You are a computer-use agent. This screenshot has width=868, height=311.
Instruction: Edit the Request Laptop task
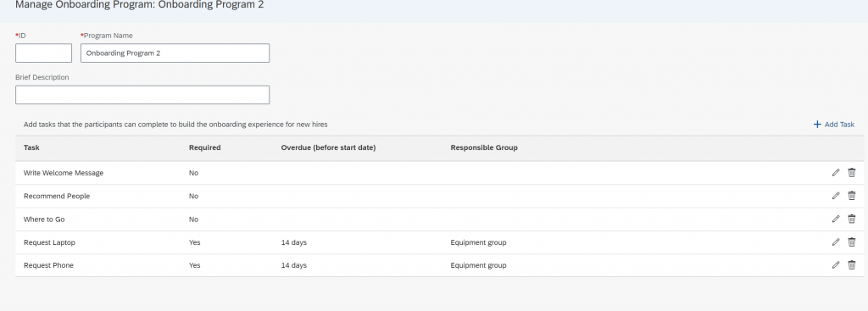pyautogui.click(x=836, y=242)
